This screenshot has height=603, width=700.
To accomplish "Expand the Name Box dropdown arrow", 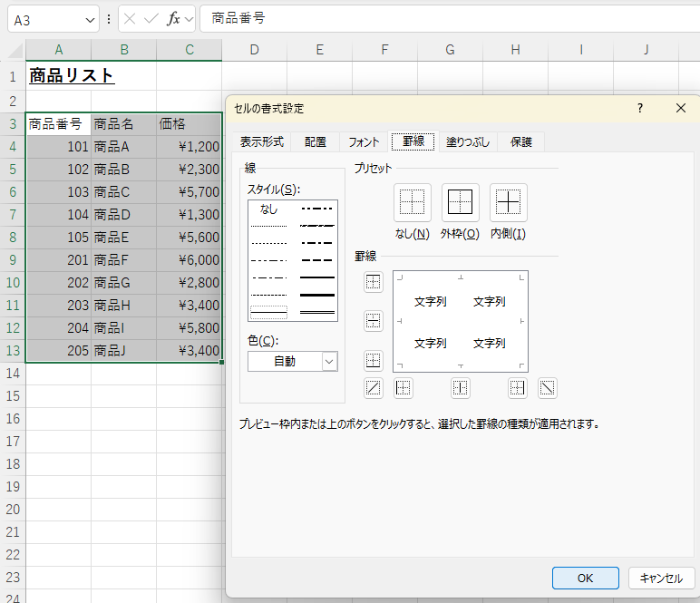I will pos(90,19).
